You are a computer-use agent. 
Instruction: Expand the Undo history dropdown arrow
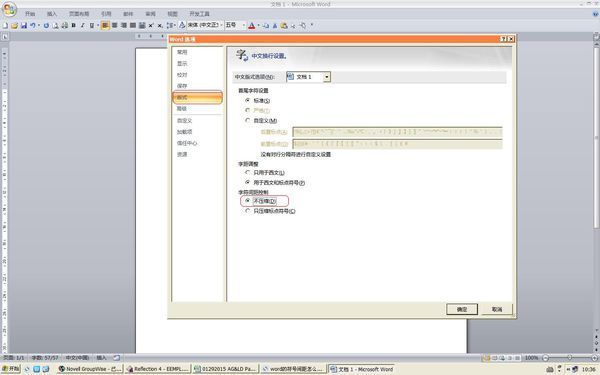coord(39,26)
